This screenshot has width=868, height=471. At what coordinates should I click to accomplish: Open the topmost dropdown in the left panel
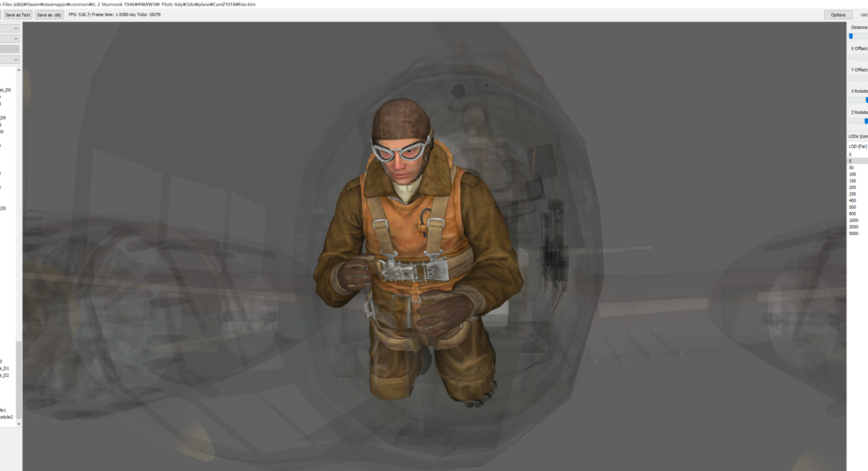click(x=9, y=28)
